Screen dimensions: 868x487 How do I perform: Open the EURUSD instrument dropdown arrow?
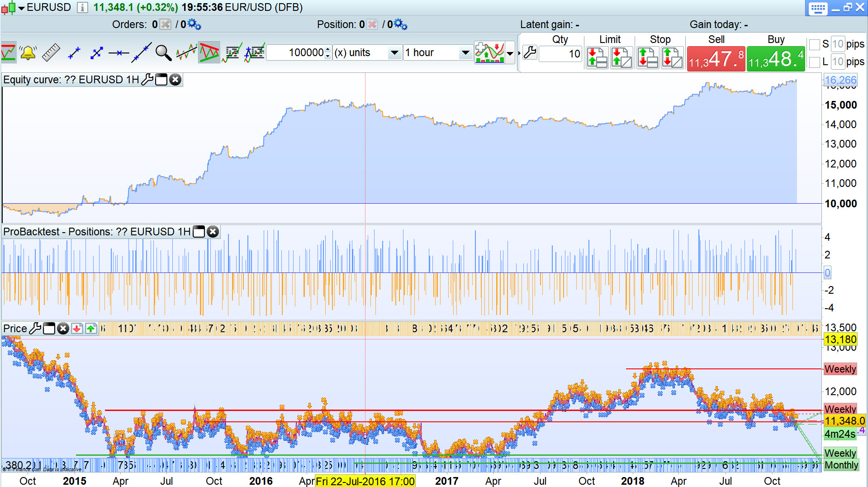pos(21,8)
